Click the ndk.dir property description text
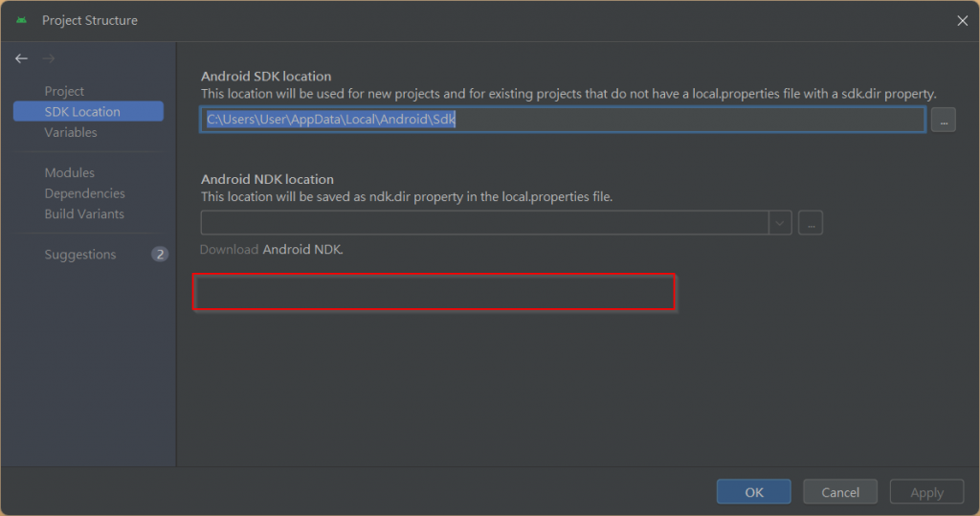This screenshot has height=516, width=980. (x=407, y=197)
